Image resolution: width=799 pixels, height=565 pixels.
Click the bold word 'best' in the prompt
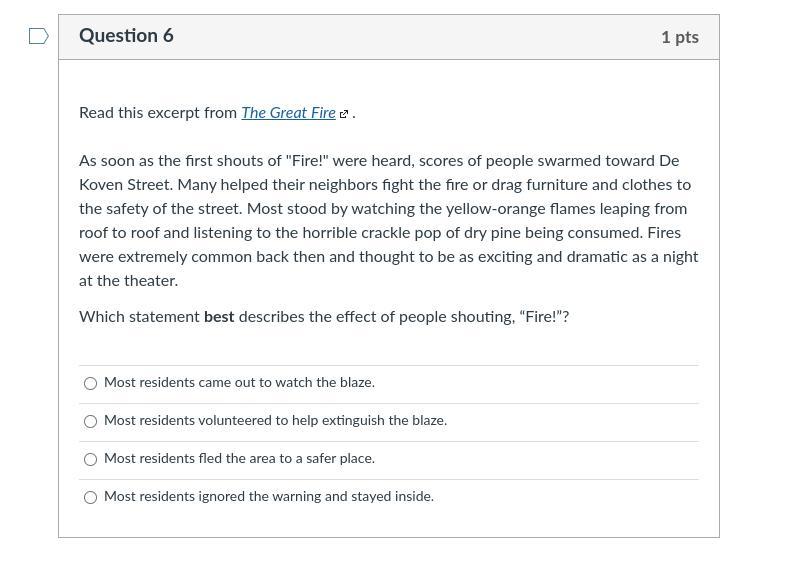click(219, 317)
